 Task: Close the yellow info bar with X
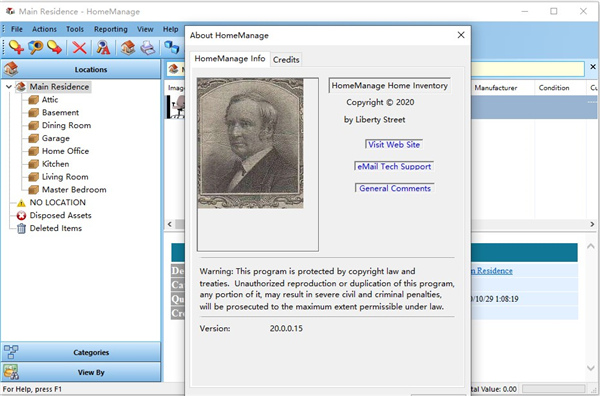593,67
